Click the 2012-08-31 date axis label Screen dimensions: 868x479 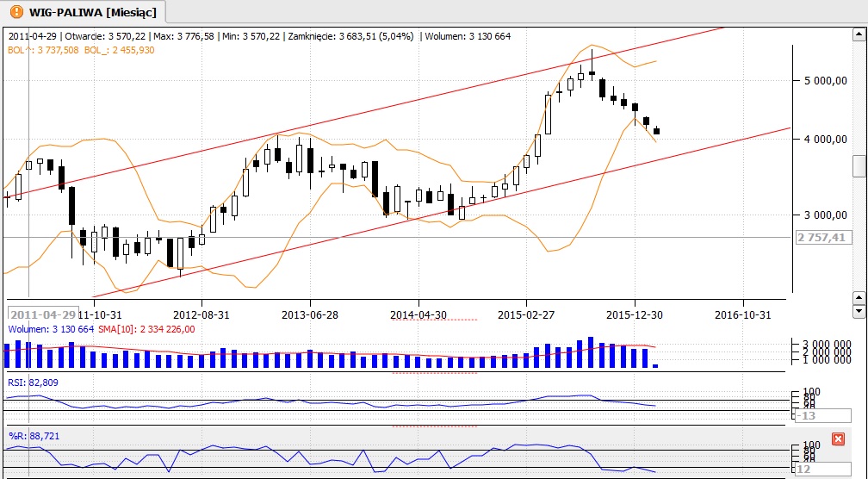(x=201, y=314)
